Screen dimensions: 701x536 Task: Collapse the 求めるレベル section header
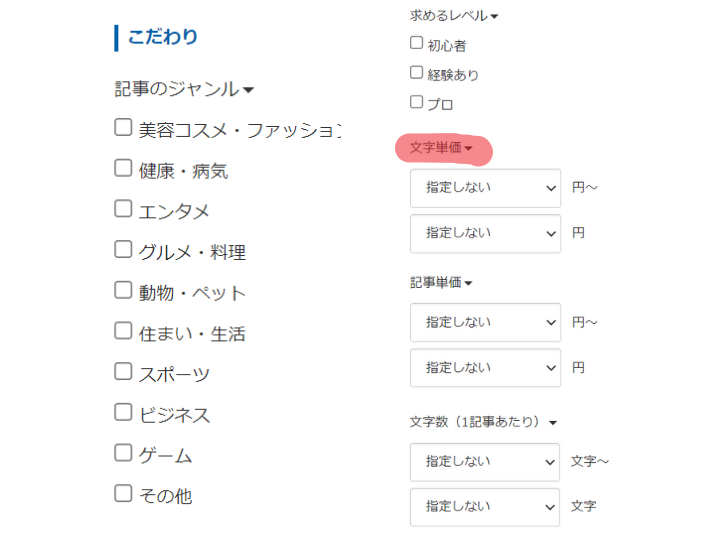[454, 16]
